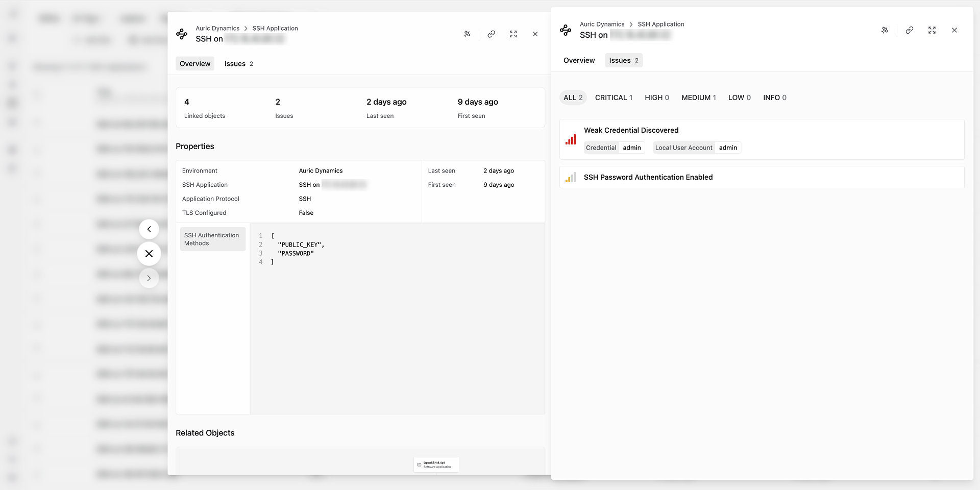Expand left panel to fullscreen
The image size is (980, 490).
pyautogui.click(x=513, y=34)
